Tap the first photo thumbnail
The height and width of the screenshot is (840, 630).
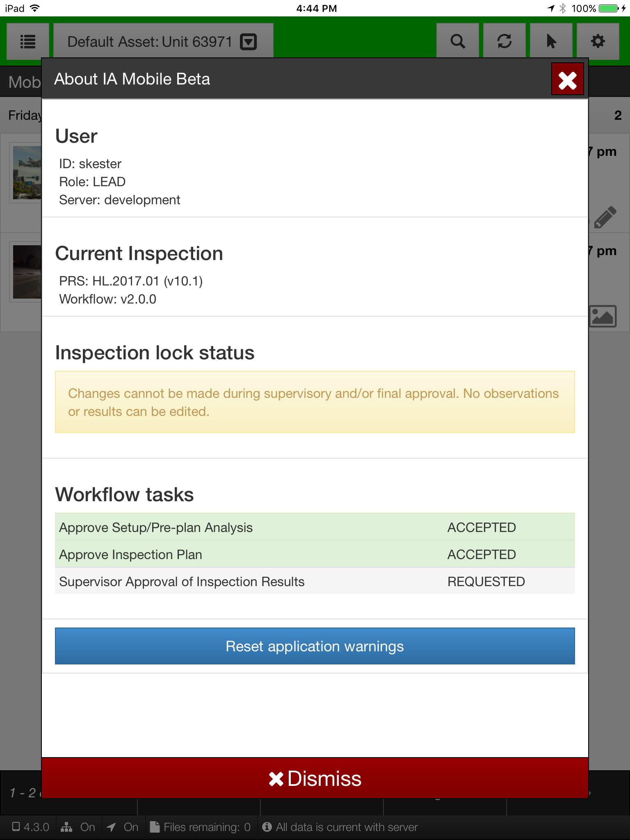click(x=27, y=172)
